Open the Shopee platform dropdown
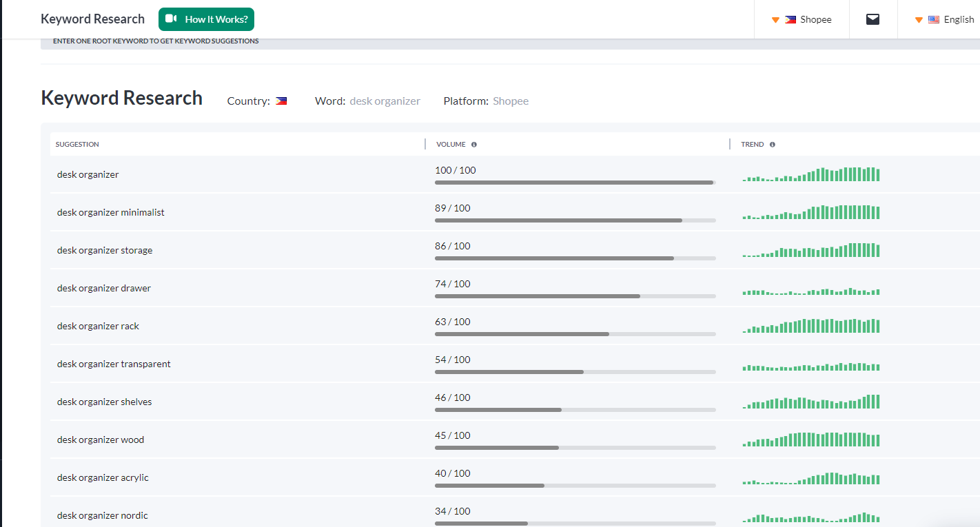 coord(802,19)
